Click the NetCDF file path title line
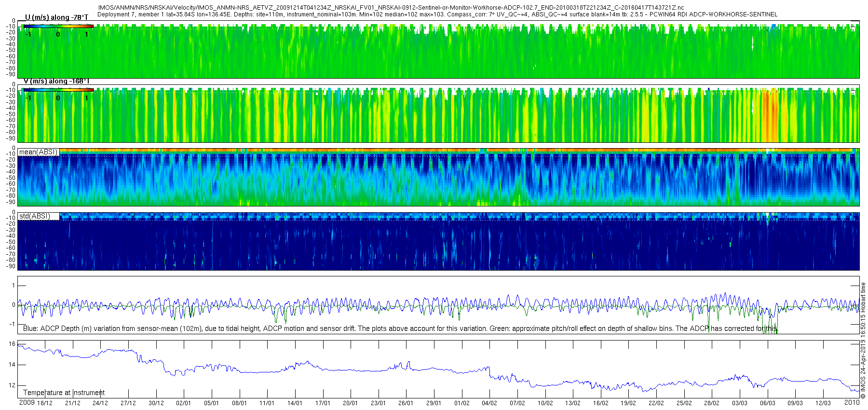The image size is (868, 410). pyautogui.click(x=391, y=8)
